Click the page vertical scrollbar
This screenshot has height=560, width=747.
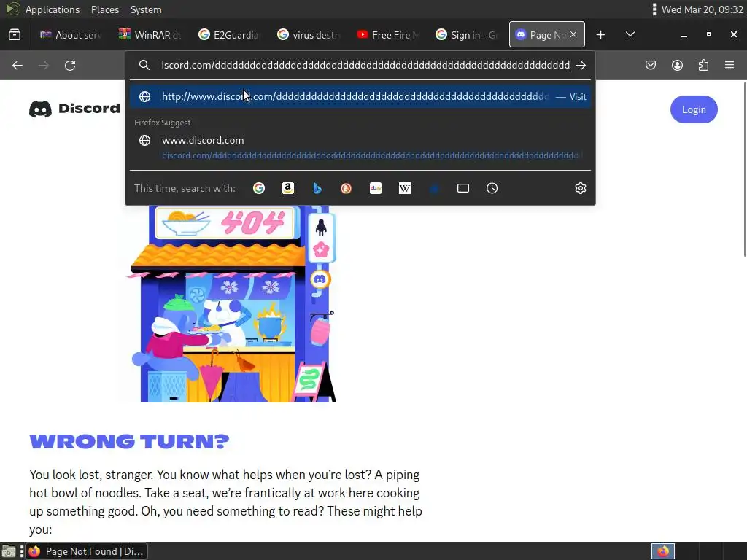pos(745,169)
